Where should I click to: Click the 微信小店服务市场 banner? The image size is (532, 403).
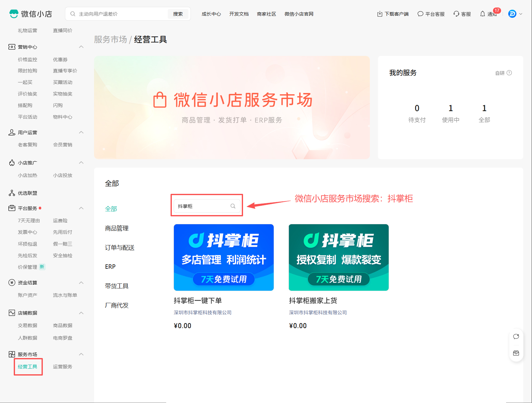click(232, 107)
